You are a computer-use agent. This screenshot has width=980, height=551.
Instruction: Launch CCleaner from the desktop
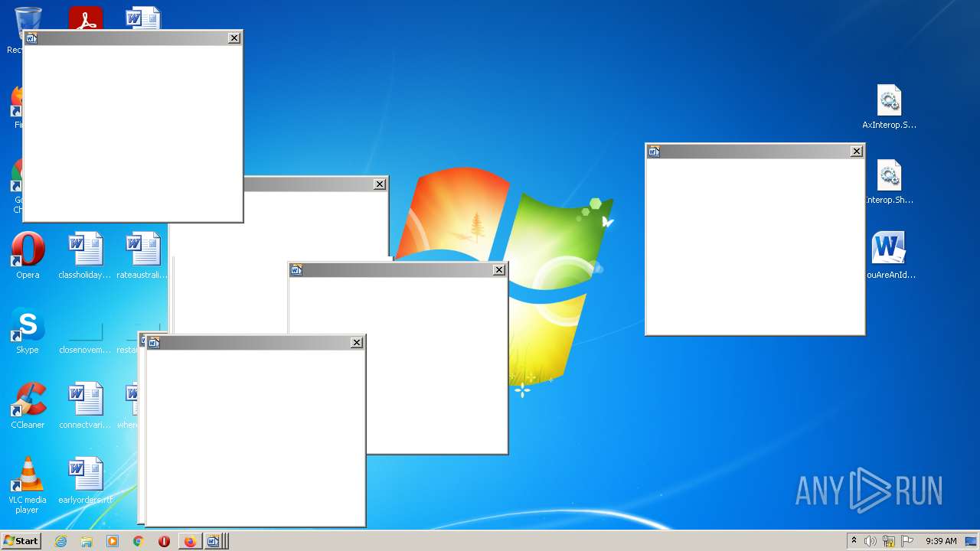point(28,405)
